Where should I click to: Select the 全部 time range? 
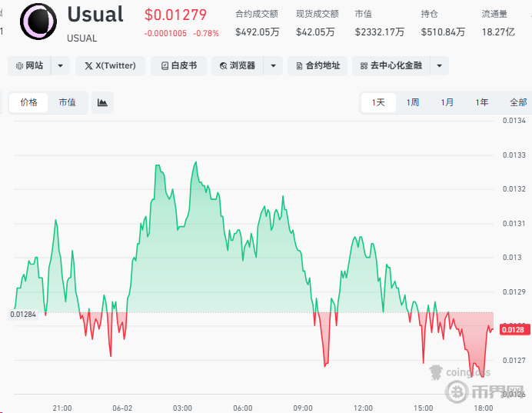pos(518,102)
